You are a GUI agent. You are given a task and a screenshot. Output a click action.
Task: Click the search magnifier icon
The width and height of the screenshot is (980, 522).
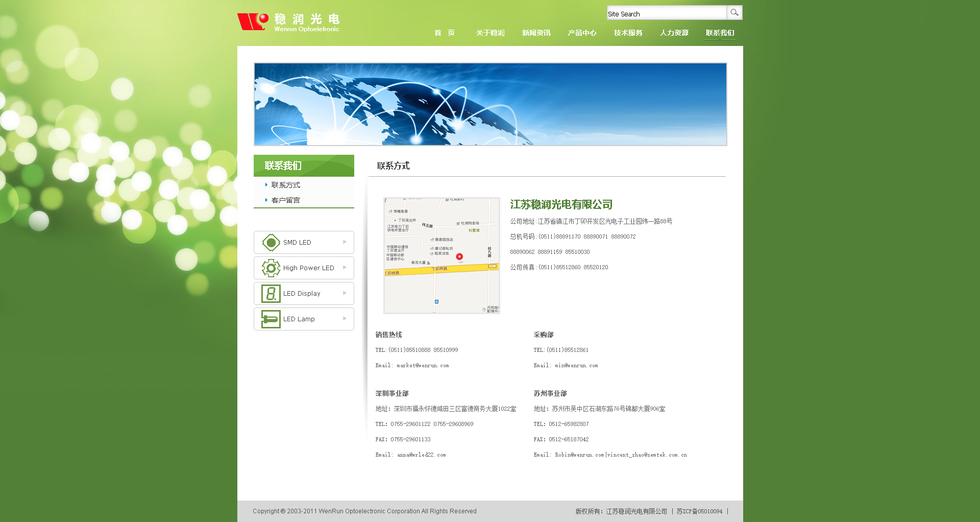coord(734,13)
